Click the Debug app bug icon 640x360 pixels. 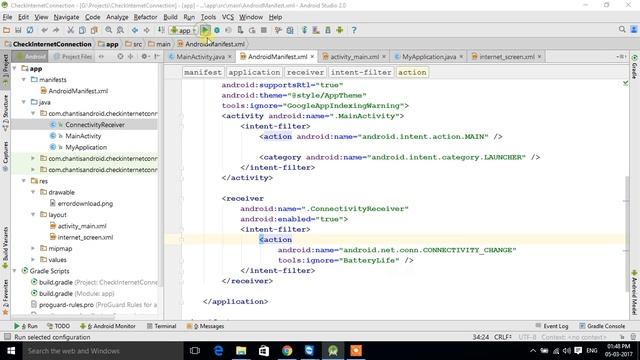coord(217,30)
